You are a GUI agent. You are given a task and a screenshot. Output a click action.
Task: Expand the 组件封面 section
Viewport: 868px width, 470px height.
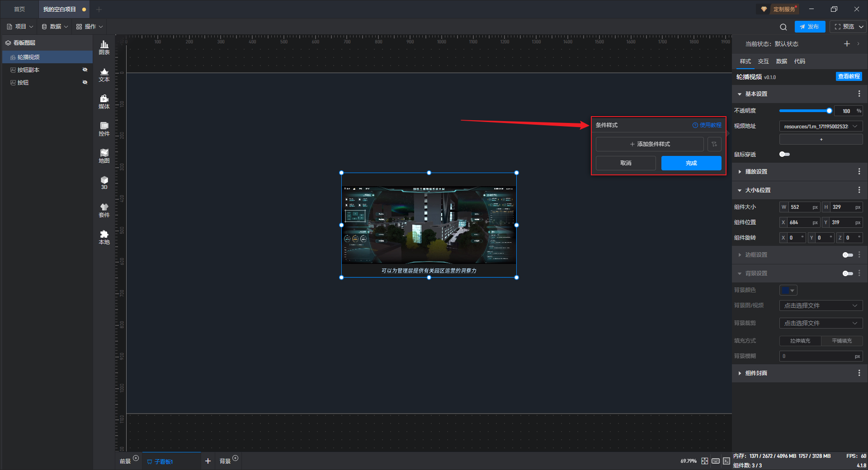(x=756, y=373)
